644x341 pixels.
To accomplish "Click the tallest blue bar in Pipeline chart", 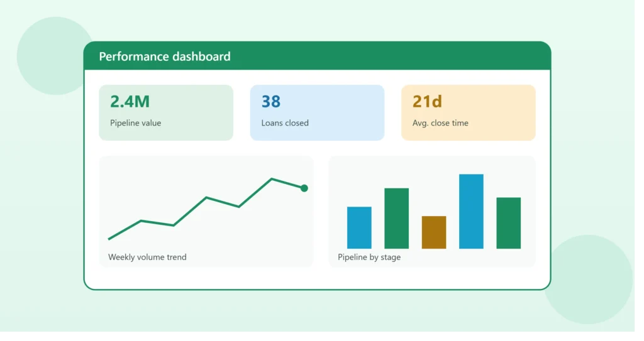I will click(471, 212).
